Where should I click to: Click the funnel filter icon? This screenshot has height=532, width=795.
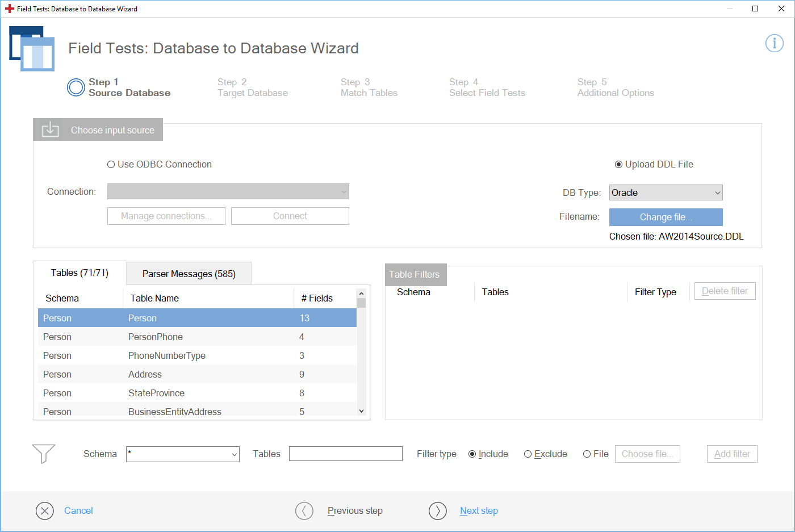44,454
